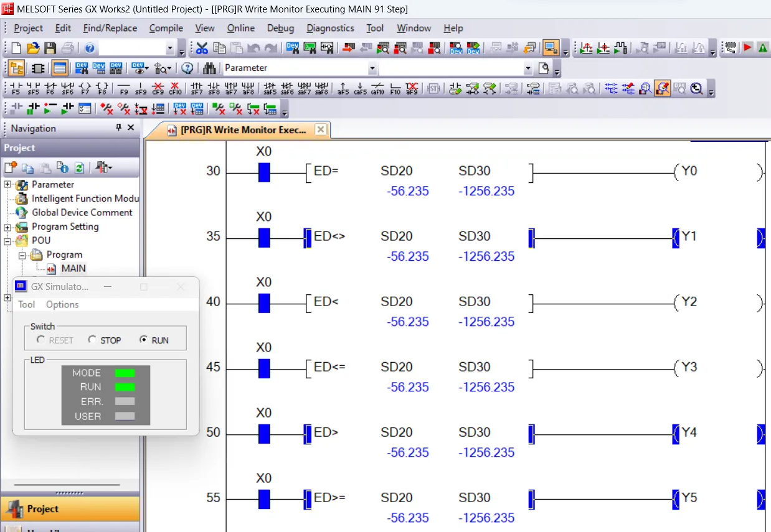Toggle X0 contact on step 35
Image resolution: width=771 pixels, height=532 pixels.
264,238
